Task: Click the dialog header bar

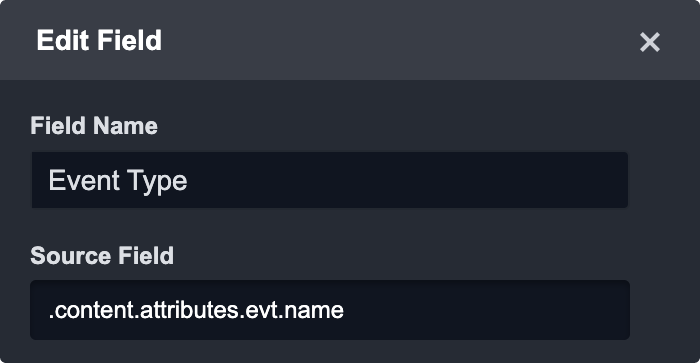Action: (350, 40)
